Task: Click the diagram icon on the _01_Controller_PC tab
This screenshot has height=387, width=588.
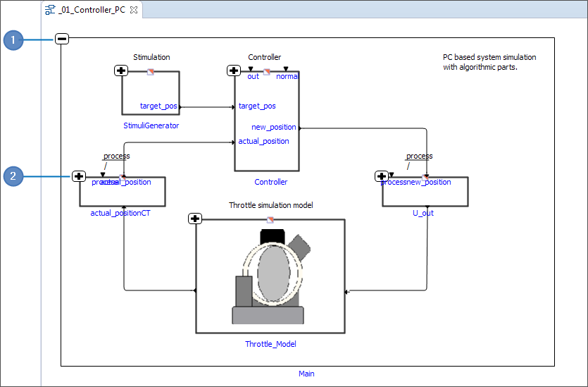Action: pyautogui.click(x=49, y=10)
